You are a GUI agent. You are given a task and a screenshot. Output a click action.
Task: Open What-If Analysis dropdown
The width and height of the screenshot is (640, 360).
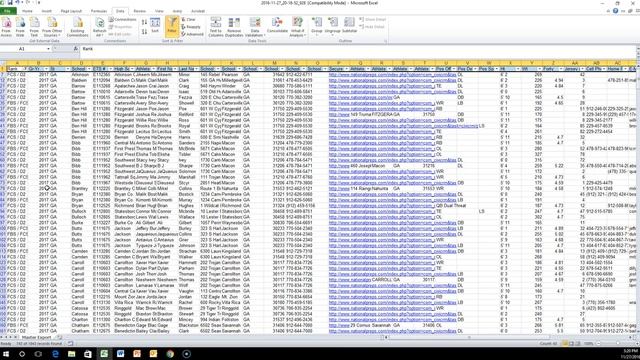[298, 27]
